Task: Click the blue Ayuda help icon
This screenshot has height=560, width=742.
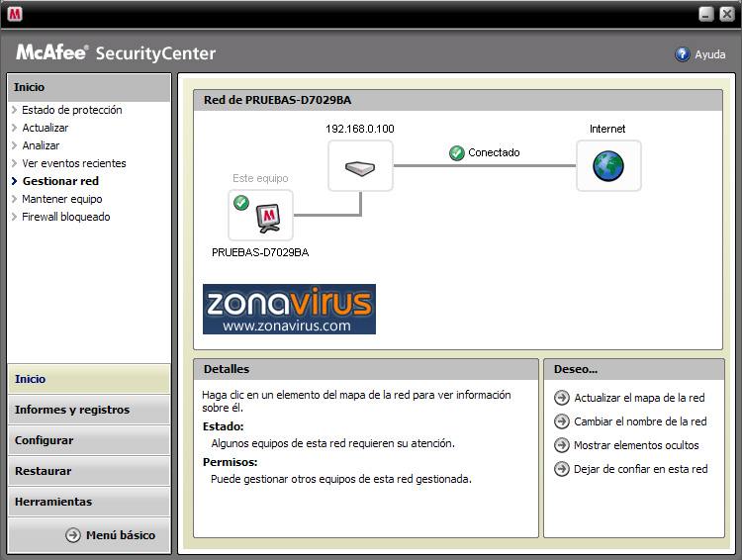Action: click(683, 54)
